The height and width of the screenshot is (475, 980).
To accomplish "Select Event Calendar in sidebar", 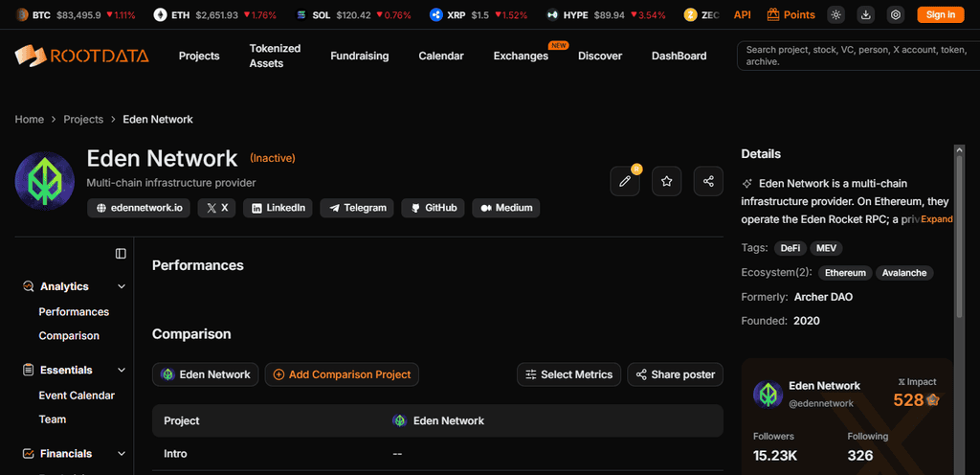I will (77, 395).
